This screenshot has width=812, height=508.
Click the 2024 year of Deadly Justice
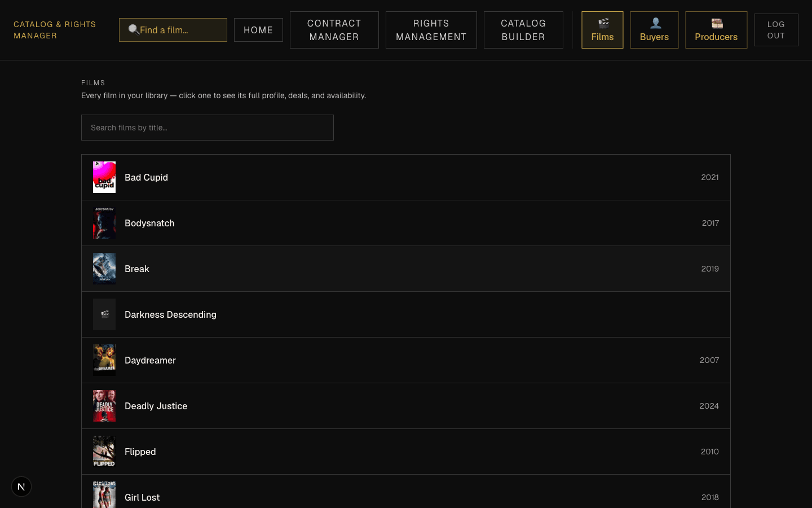click(709, 406)
